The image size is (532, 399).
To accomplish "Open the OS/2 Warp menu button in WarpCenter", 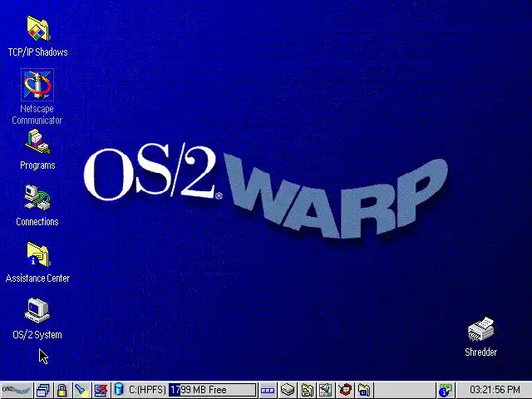I will point(17,390).
